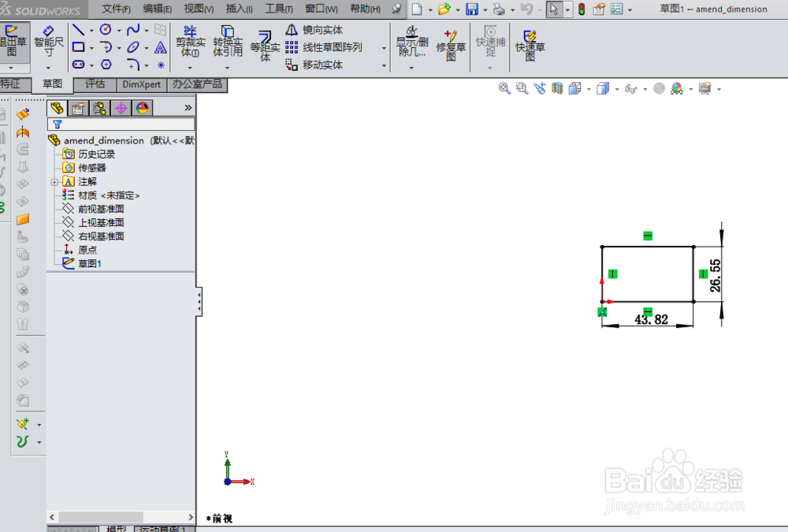Viewport: 788px width, 532px height.
Task: Select the Polygon sketch tool
Action: pyautogui.click(x=106, y=65)
